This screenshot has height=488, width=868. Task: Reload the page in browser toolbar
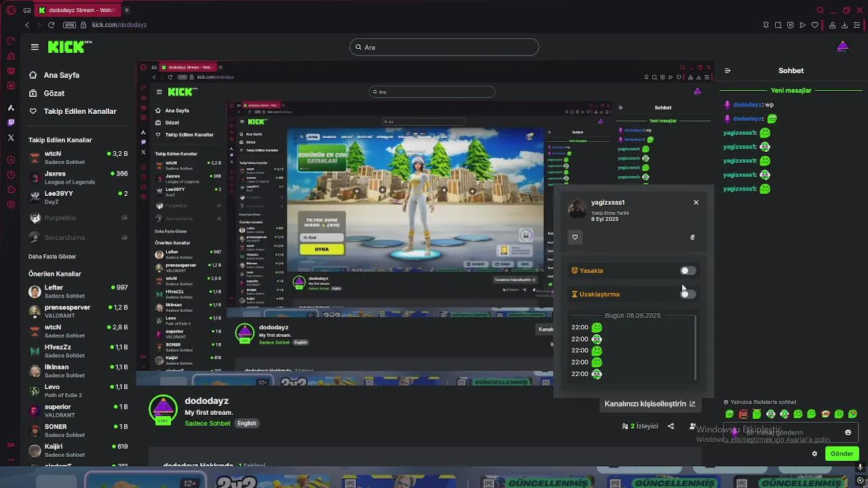[51, 25]
